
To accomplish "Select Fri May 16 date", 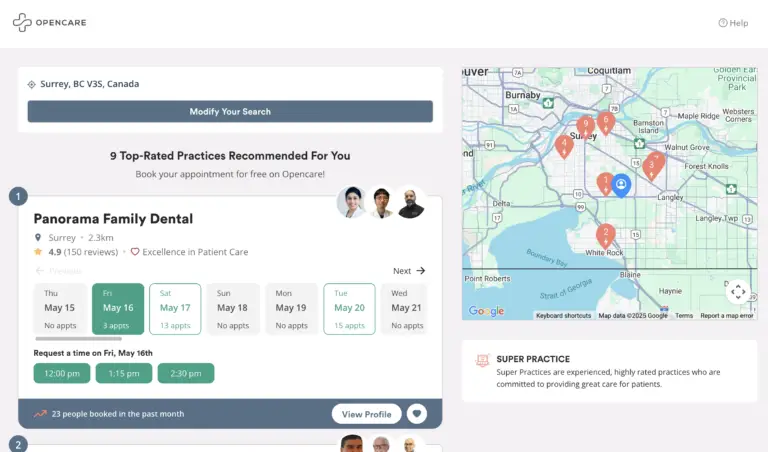I will (118, 309).
